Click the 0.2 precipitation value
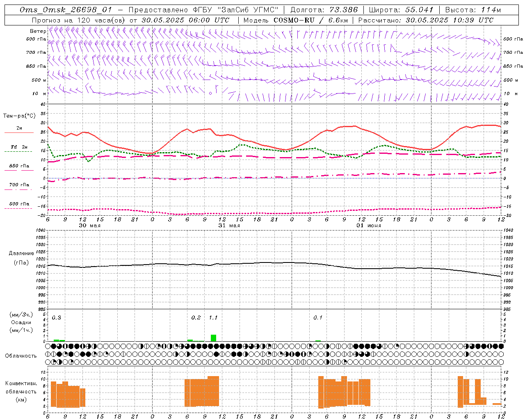This screenshot has width=525, height=420. pos(196,318)
